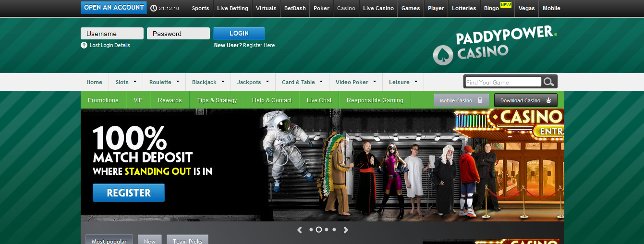
Task: Expand the Card & Table dropdown
Action: pos(303,82)
